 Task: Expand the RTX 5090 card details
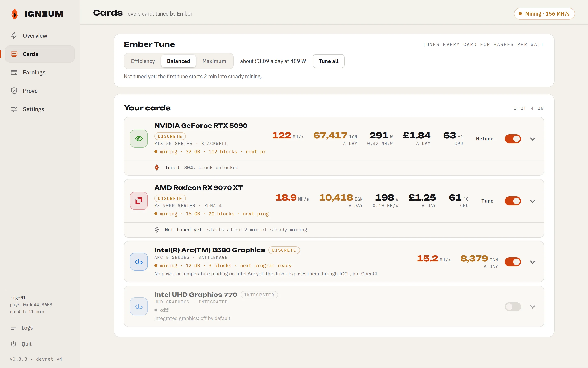(533, 139)
